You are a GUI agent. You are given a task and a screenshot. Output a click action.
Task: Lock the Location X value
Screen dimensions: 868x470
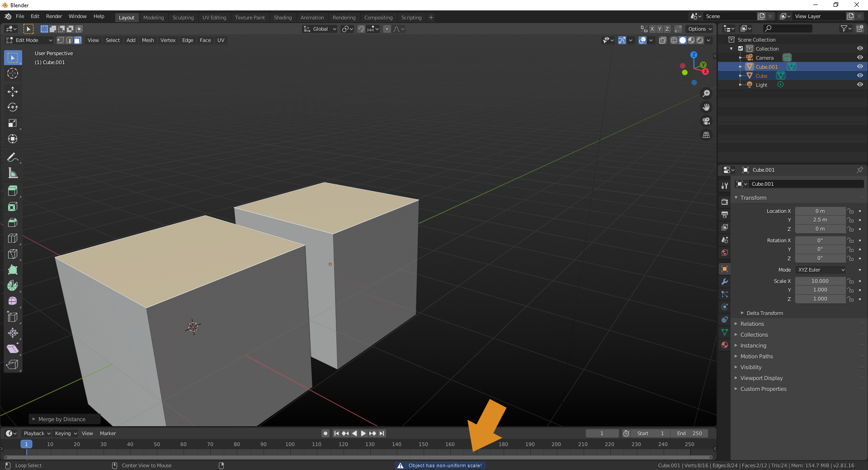pyautogui.click(x=850, y=211)
